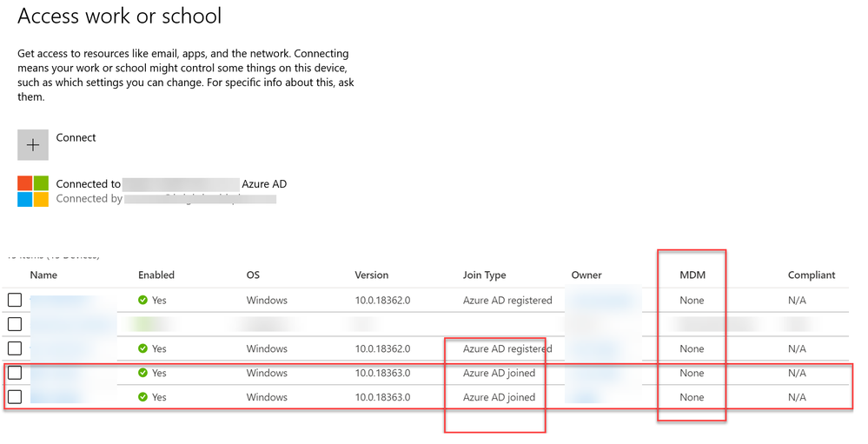The width and height of the screenshot is (868, 444).
Task: Click version 10.0.18362.0 in third row
Action: pos(382,348)
